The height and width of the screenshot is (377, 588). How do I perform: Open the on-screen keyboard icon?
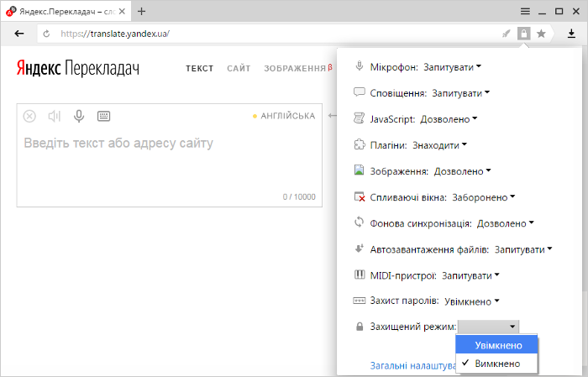(103, 116)
